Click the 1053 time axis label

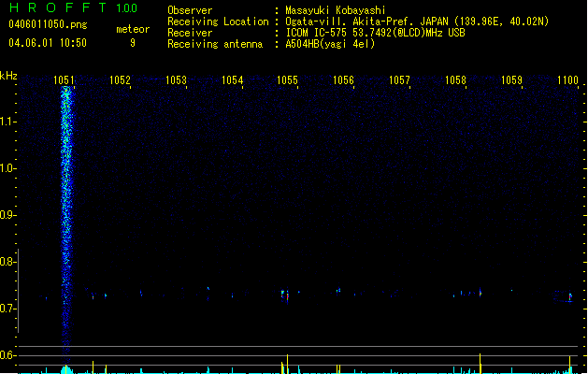(x=176, y=79)
